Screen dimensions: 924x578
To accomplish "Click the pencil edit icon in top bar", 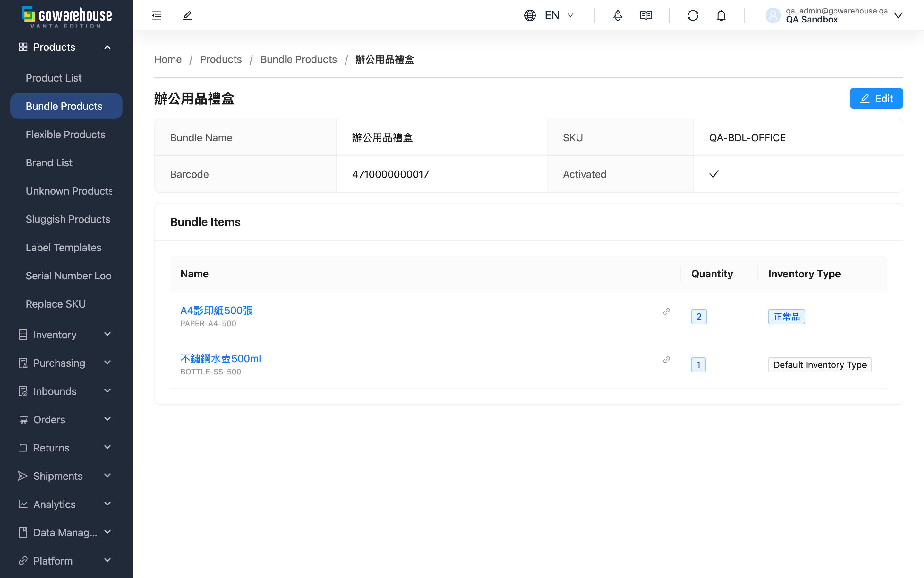I will 187,15.
